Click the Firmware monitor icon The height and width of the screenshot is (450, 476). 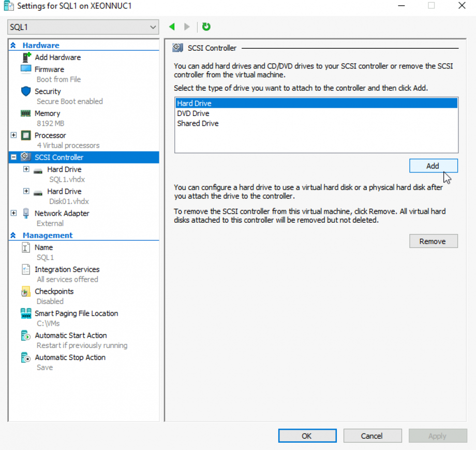tap(26, 69)
